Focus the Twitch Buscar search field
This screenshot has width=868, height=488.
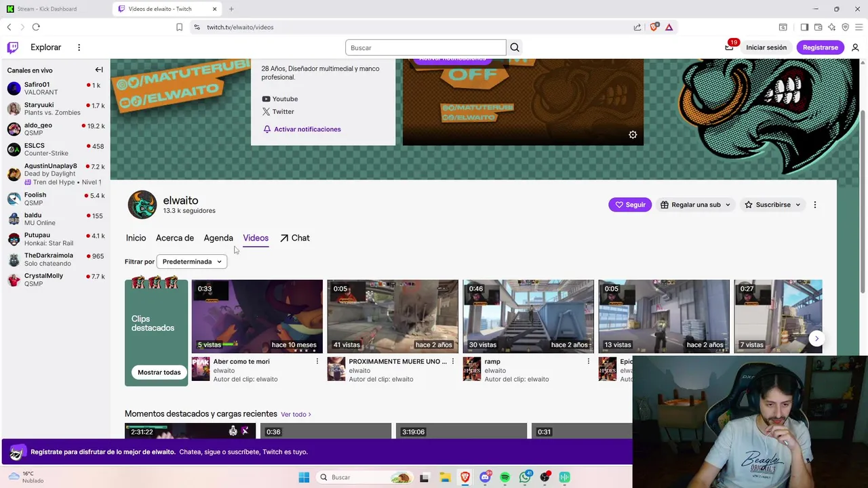click(425, 47)
